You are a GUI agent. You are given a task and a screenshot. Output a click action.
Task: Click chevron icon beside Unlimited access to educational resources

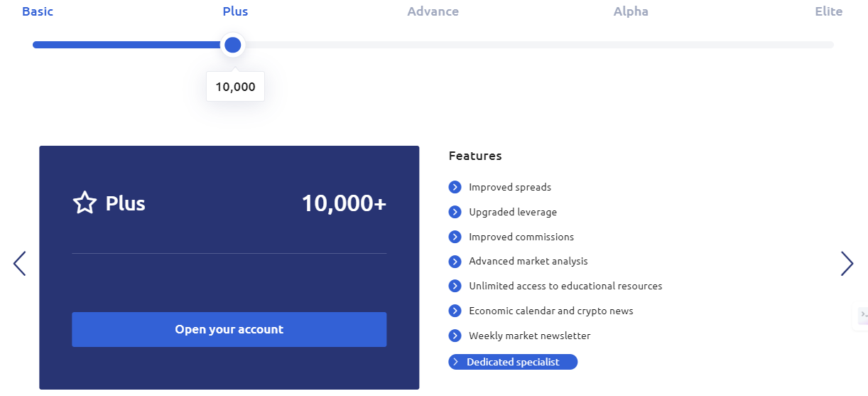point(455,286)
